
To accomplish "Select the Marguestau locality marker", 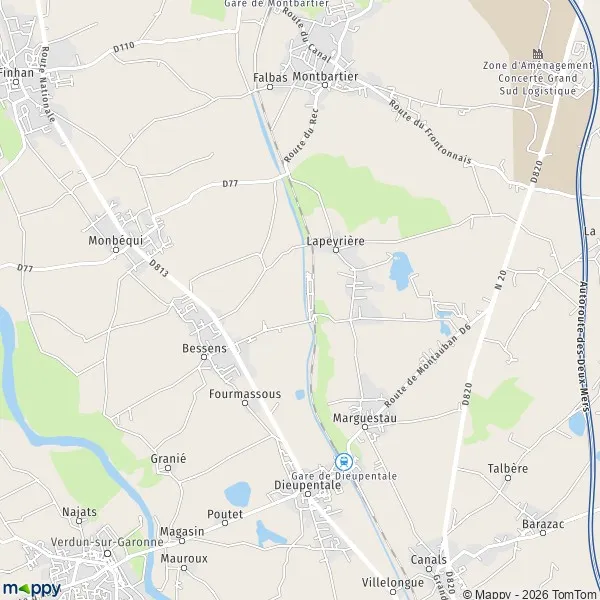I will tap(365, 427).
